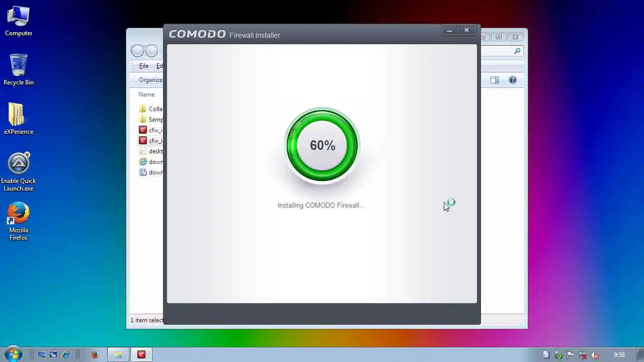Click the network icon in system tray
The width and height of the screenshot is (644, 362).
click(x=583, y=355)
